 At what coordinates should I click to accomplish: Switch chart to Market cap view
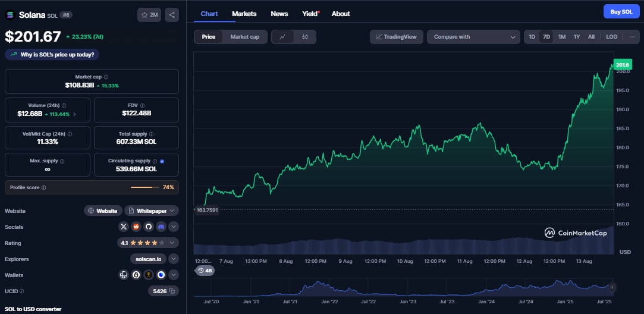(245, 37)
